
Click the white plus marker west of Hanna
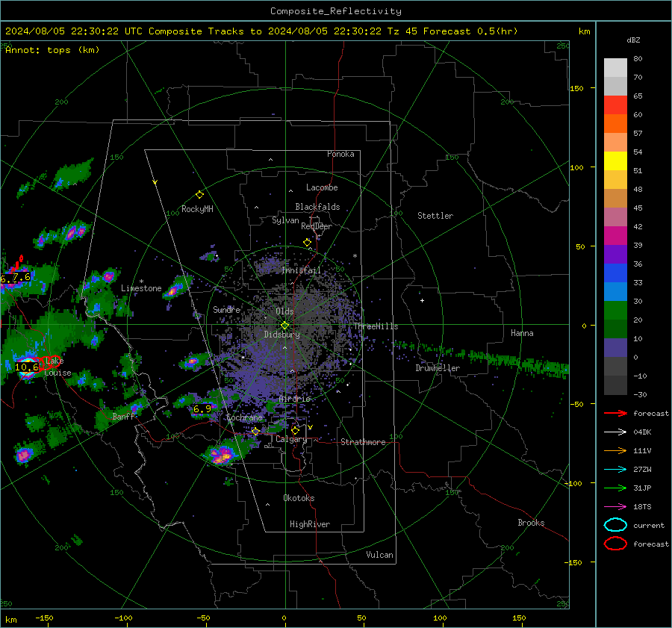tap(422, 300)
